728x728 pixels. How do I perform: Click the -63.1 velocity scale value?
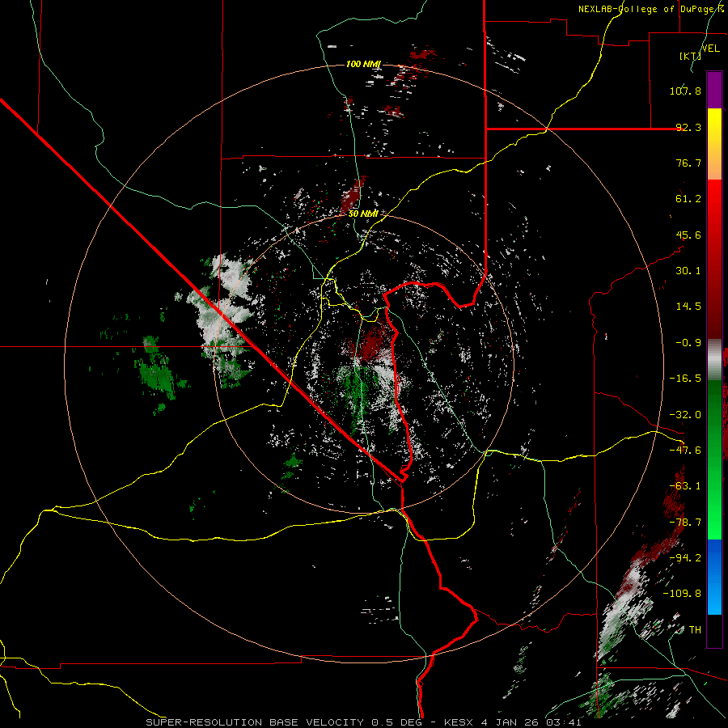pyautogui.click(x=685, y=486)
